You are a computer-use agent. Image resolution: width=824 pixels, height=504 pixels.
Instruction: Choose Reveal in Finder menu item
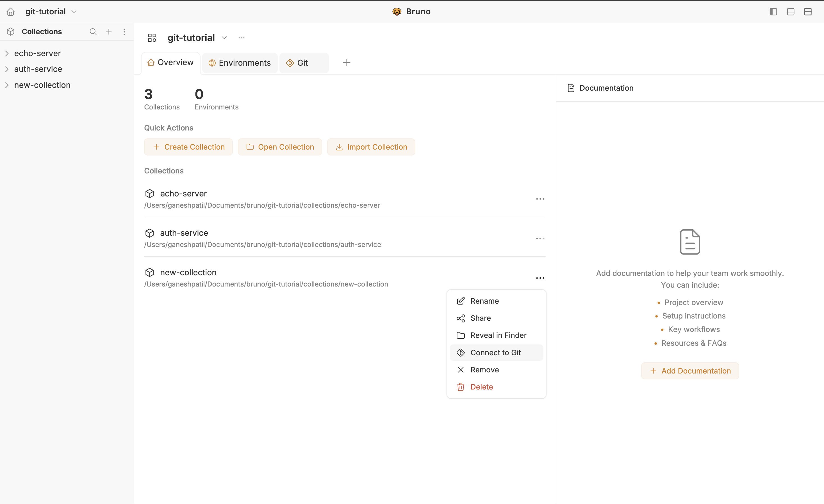[x=496, y=336]
